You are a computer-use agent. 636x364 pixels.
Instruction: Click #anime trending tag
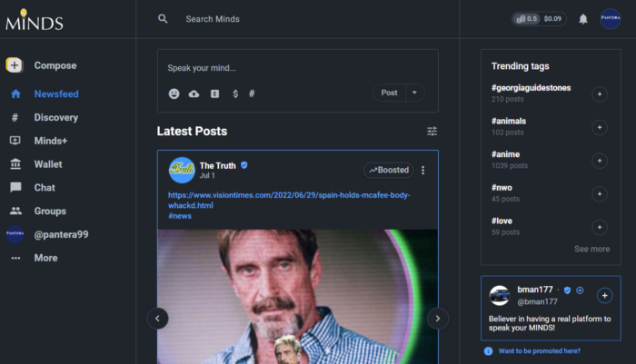505,154
